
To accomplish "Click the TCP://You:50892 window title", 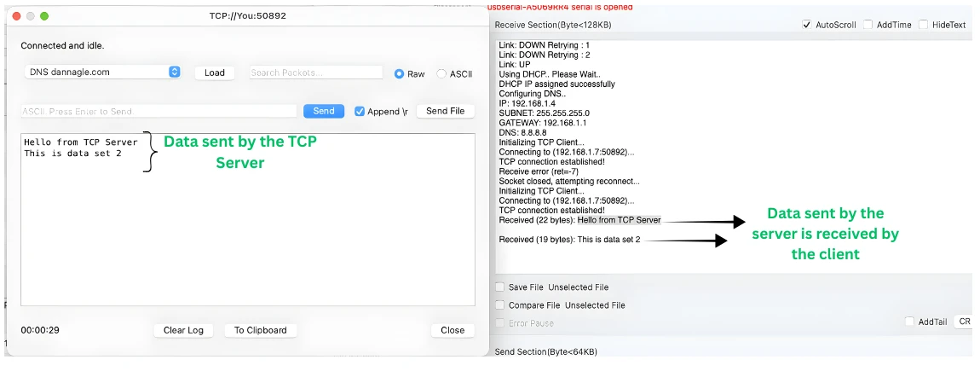I will click(x=247, y=15).
